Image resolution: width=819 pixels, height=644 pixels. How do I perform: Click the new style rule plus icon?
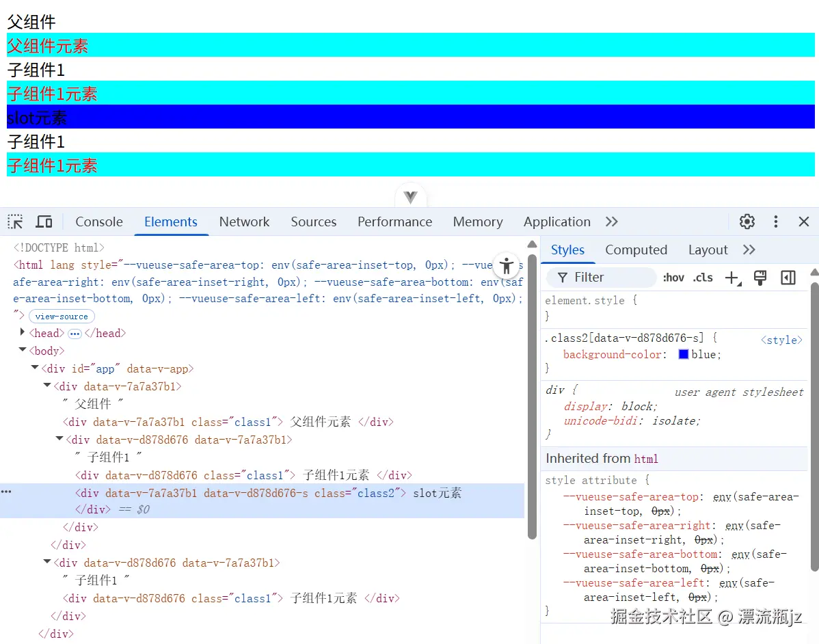tap(733, 277)
